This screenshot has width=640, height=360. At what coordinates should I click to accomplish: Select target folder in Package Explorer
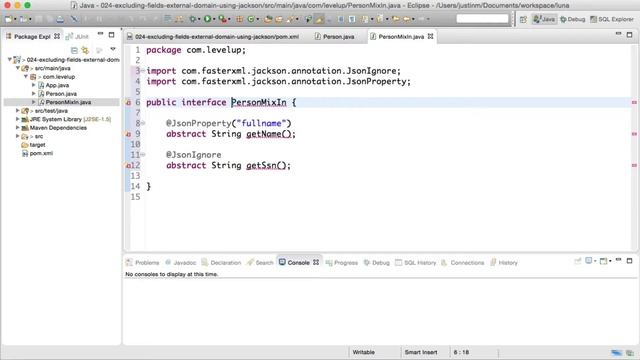(37, 145)
